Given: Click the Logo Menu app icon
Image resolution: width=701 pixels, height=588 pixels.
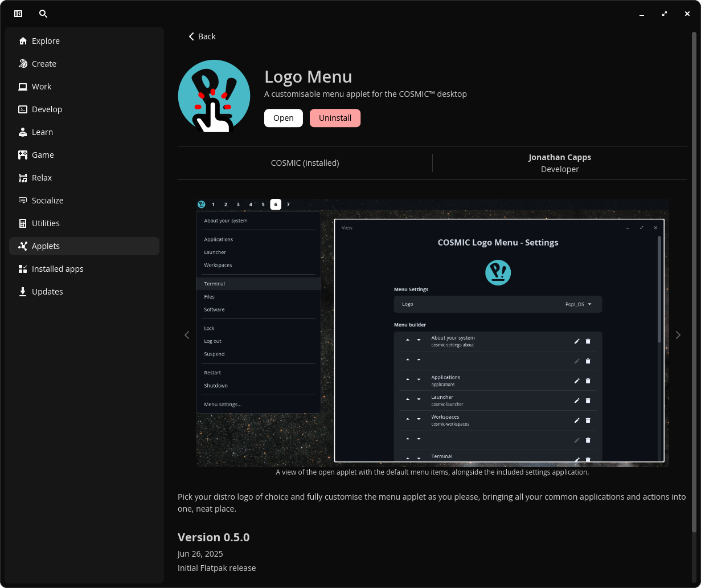Looking at the screenshot, I should coord(214,96).
